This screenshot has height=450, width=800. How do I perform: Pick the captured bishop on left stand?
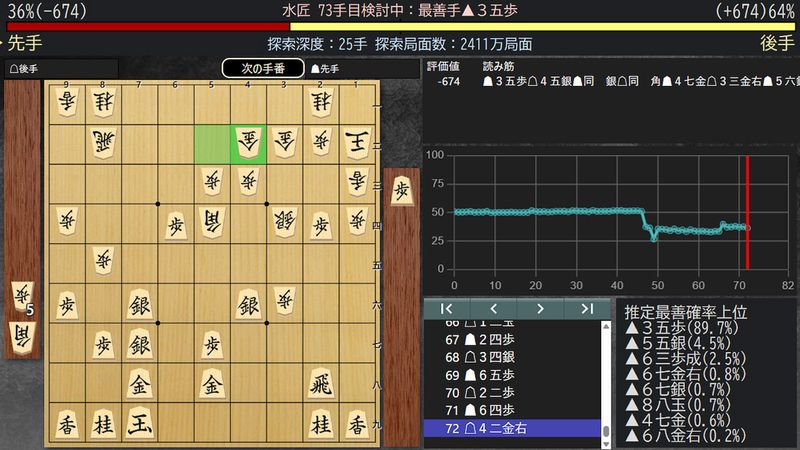(x=22, y=337)
